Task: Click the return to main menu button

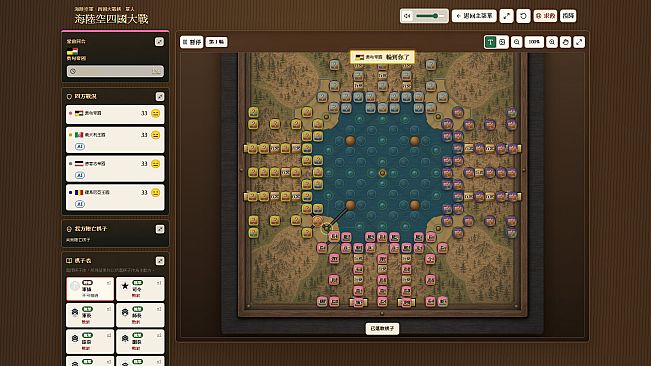Action: click(474, 16)
